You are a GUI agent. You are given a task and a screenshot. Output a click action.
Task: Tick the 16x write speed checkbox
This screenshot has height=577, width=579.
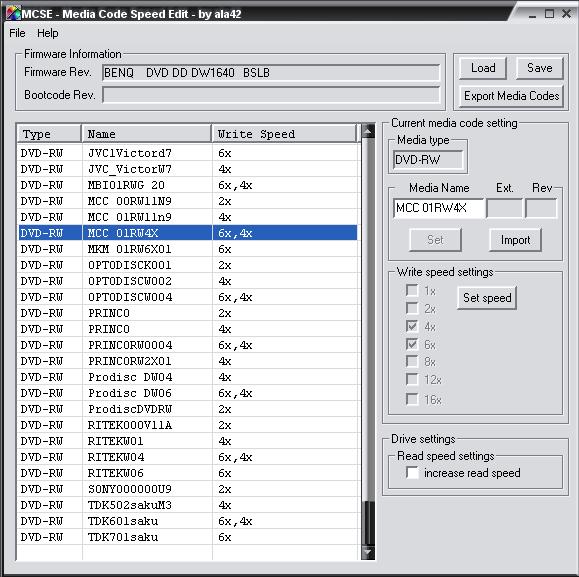412,399
